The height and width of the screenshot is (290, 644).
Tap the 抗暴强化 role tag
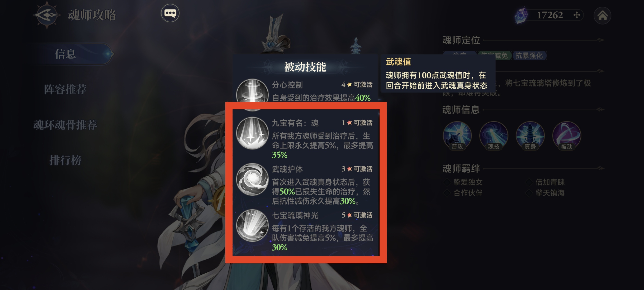[x=529, y=56]
